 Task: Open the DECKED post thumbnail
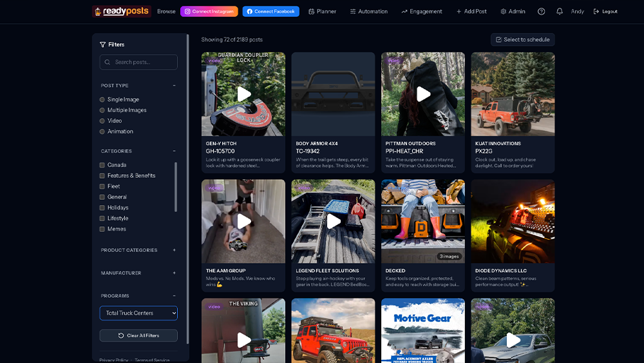pos(423,221)
